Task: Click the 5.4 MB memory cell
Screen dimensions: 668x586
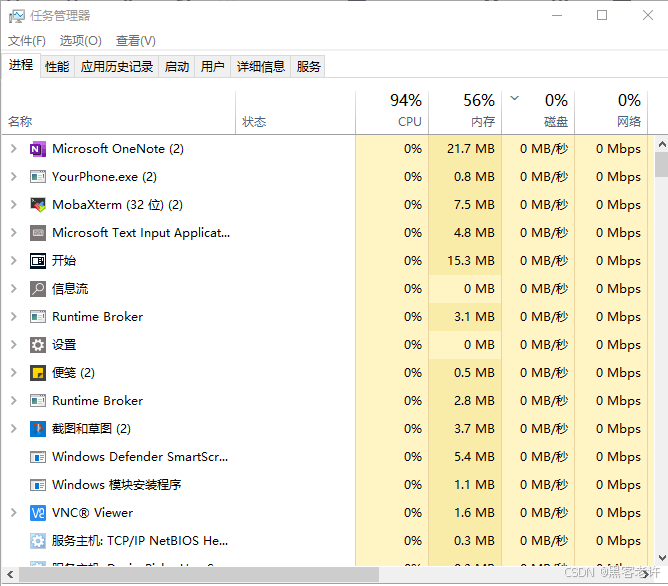Action: coord(465,457)
